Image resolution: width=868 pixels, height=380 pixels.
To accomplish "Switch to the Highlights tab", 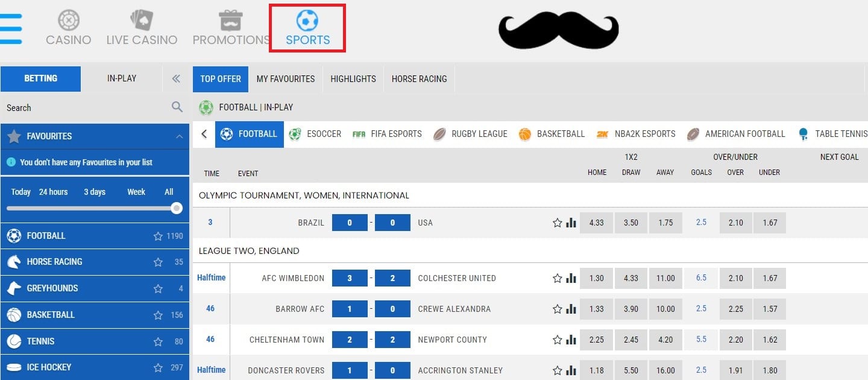I will tap(353, 79).
